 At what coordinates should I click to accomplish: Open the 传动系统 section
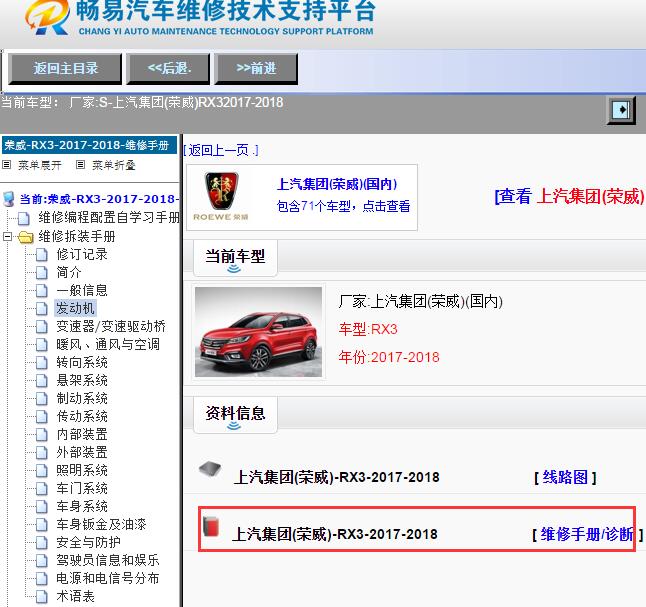pyautogui.click(x=82, y=416)
